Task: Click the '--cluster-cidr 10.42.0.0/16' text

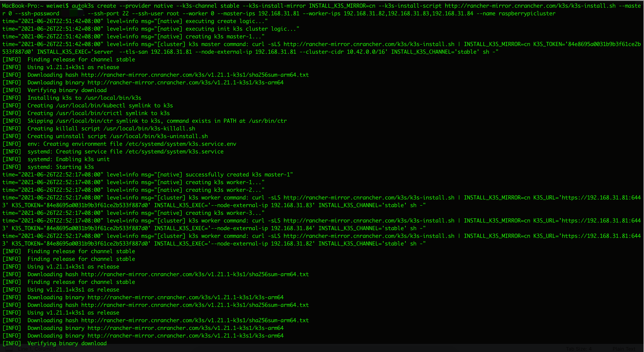Action: tap(342, 52)
